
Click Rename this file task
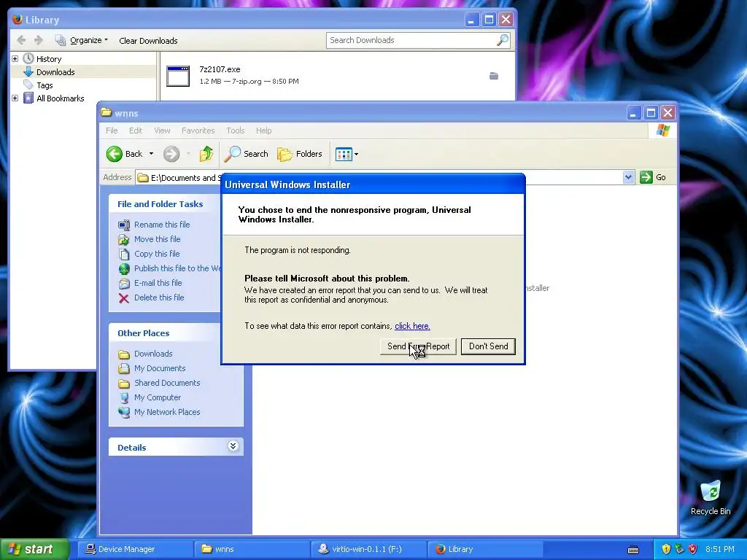coord(162,225)
